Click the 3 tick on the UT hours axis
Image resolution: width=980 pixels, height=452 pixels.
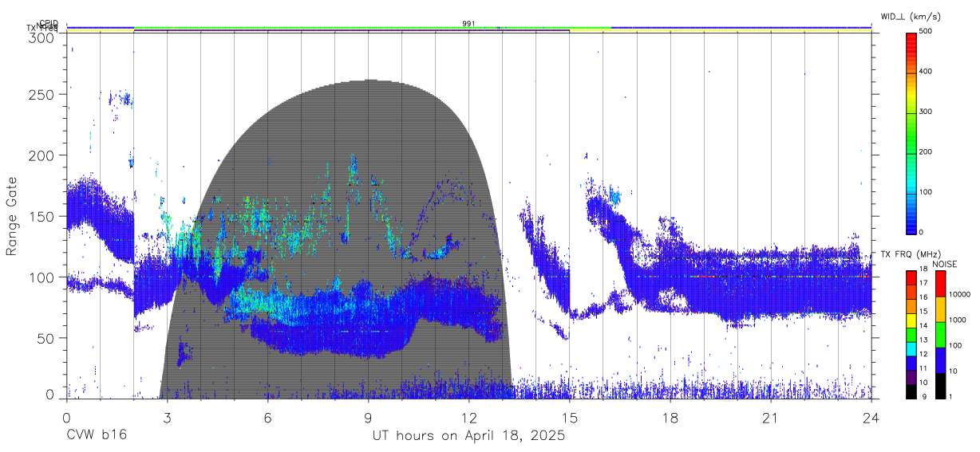[167, 418]
